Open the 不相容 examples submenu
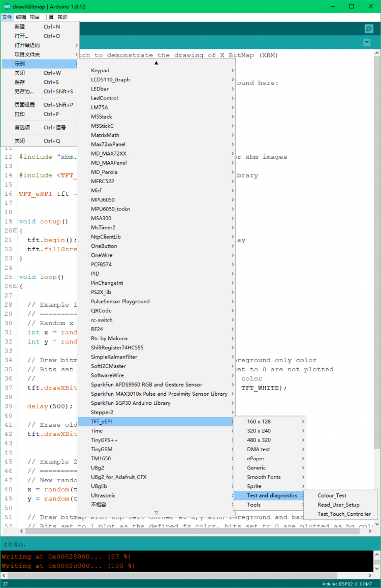Screen dimensions: 381x588 click(156, 505)
